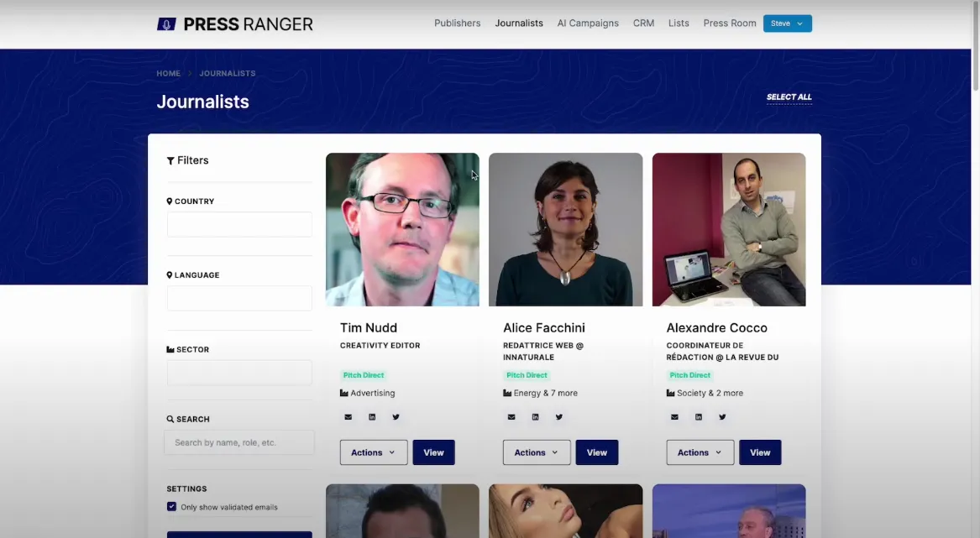Click Alexandre Cocco's email icon

[674, 417]
